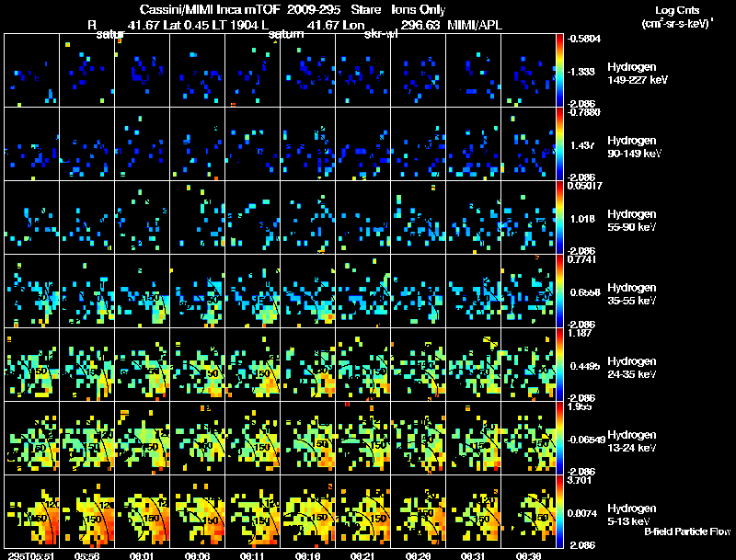The height and width of the screenshot is (560, 736).
Task: Click the '-0.5804' color bar maximum value
Action: click(x=584, y=39)
